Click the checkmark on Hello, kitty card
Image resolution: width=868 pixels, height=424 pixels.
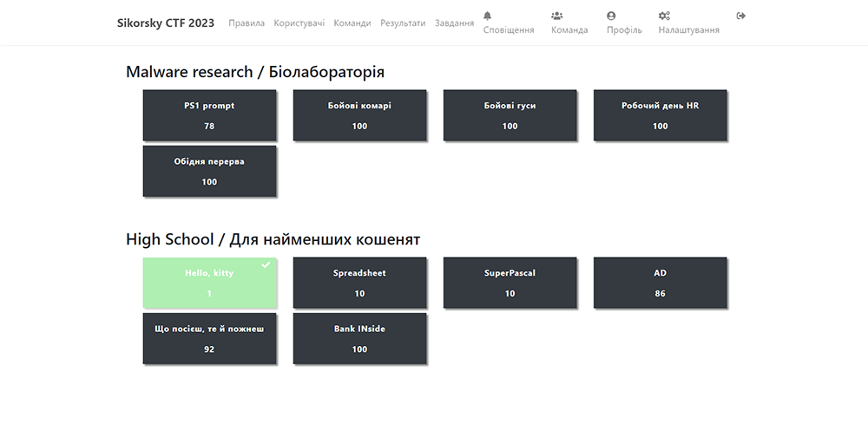(x=266, y=264)
